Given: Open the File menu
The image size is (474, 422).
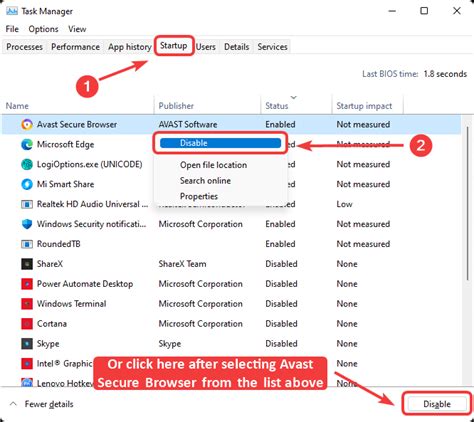Looking at the screenshot, I should (x=12, y=29).
